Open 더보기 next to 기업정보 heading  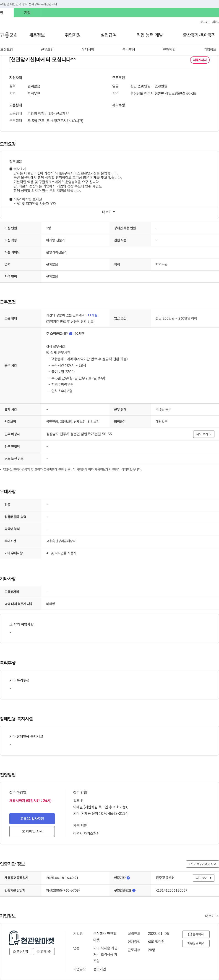click(211, 916)
